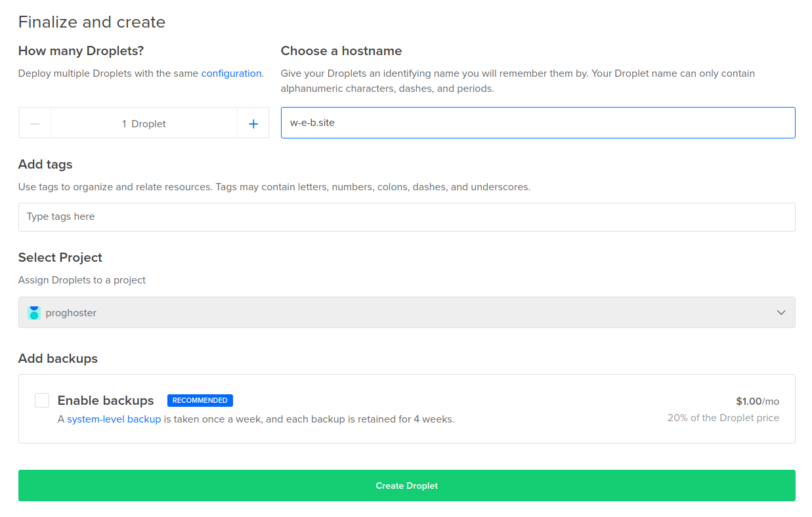The width and height of the screenshot is (812, 517).
Task: Expand Select Project using chevron arrow
Action: pos(780,313)
